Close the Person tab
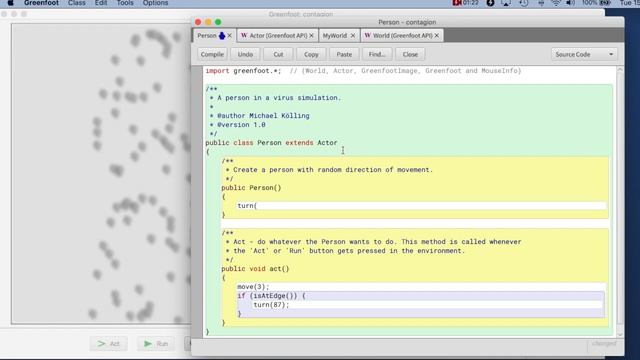The width and height of the screenshot is (640, 360). point(229,36)
